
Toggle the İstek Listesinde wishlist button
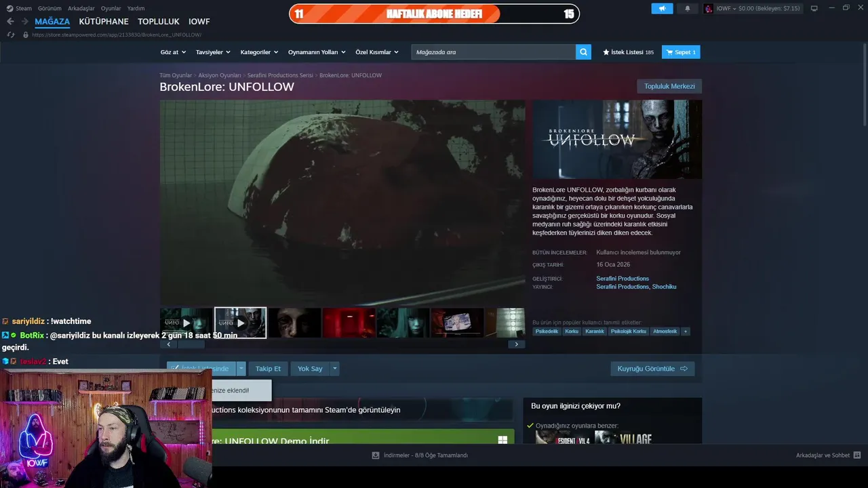click(201, 369)
